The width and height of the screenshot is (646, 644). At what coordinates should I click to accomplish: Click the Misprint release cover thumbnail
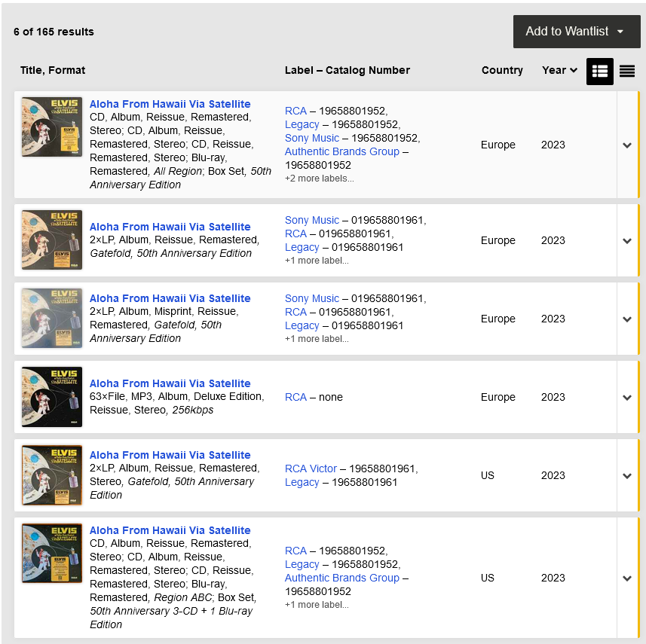coord(52,319)
